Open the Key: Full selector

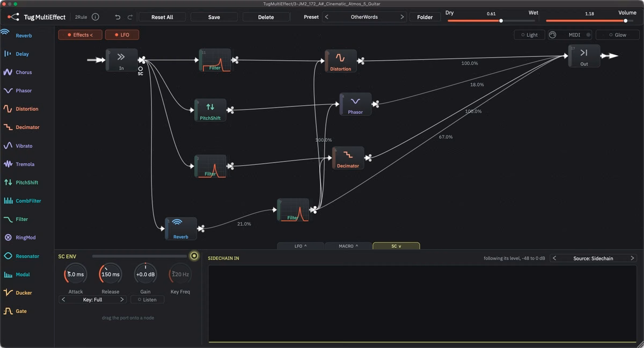click(92, 300)
